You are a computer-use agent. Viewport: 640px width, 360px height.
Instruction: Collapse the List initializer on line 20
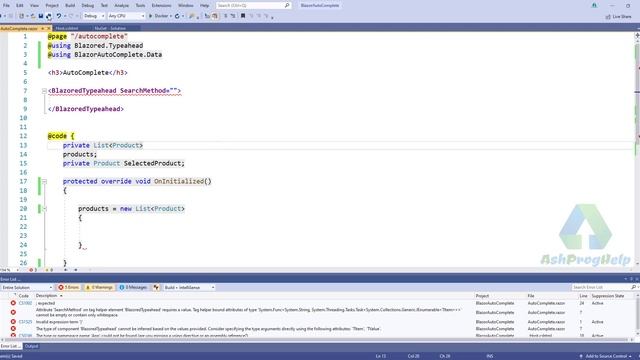coord(44,209)
